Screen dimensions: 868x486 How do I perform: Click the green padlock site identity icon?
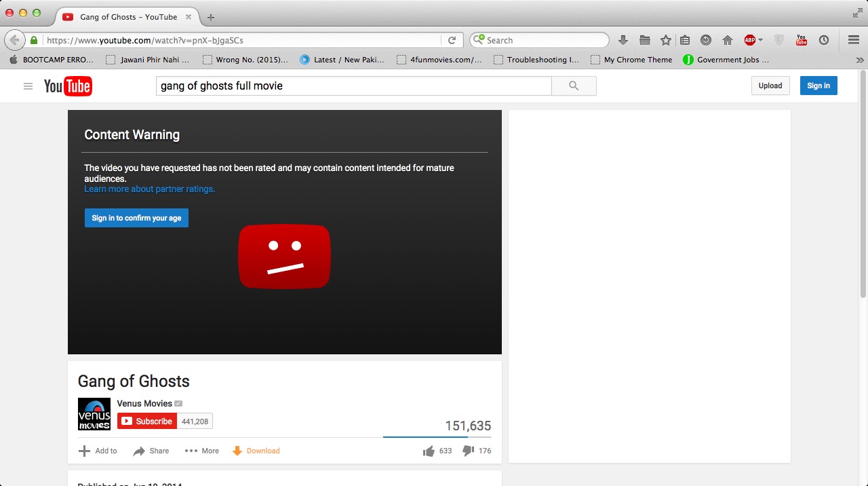[34, 40]
